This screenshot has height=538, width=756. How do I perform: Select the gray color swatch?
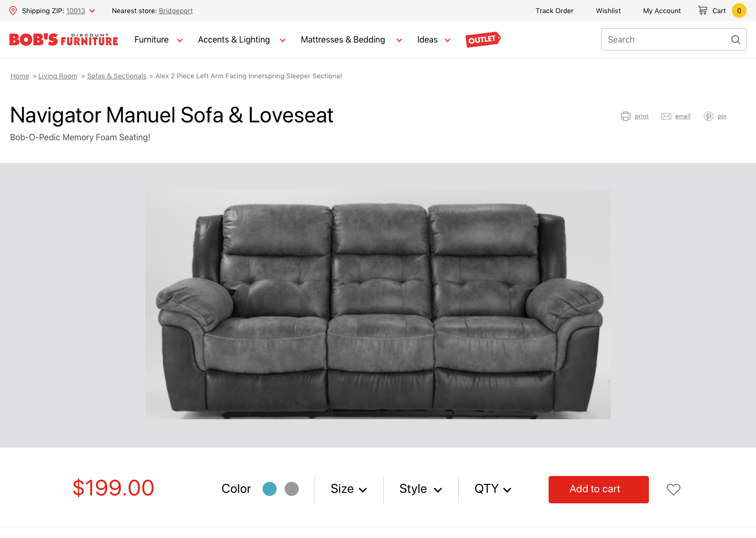[291, 489]
